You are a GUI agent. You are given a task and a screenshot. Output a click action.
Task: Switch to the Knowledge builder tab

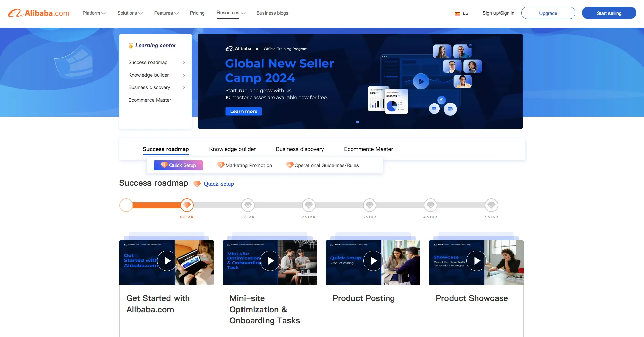point(232,149)
